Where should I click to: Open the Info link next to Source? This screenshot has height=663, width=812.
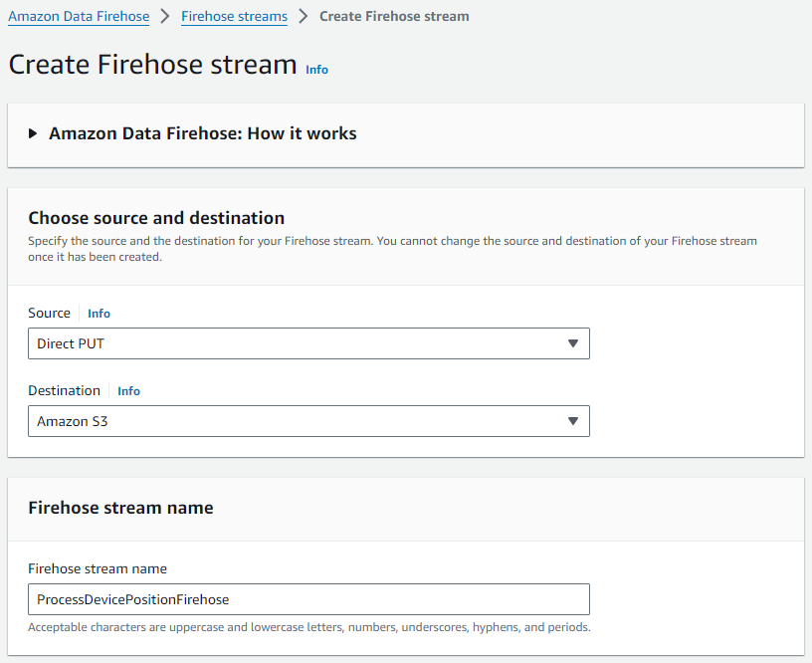tap(99, 313)
